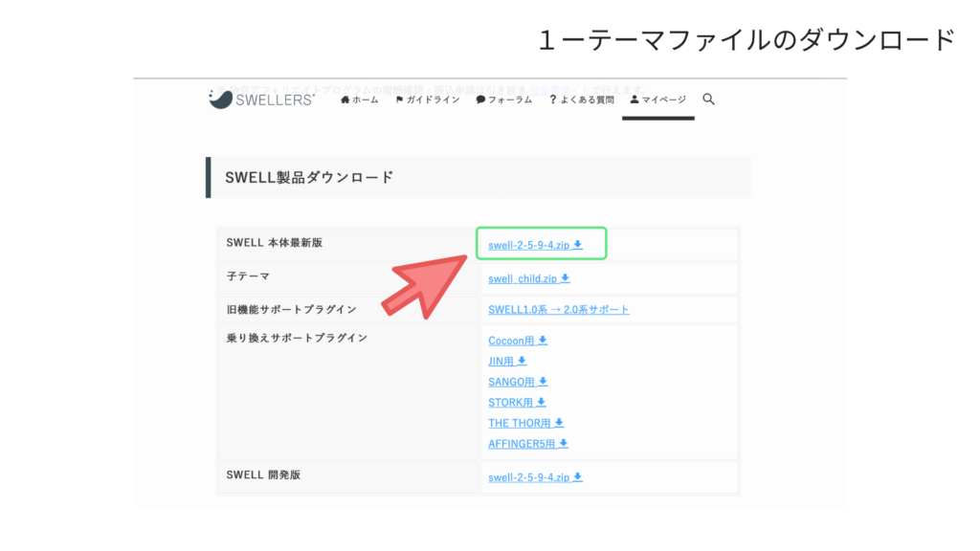Download swell-2-5-9-4.zip in SWELL 開発版 row

pyautogui.click(x=535, y=477)
